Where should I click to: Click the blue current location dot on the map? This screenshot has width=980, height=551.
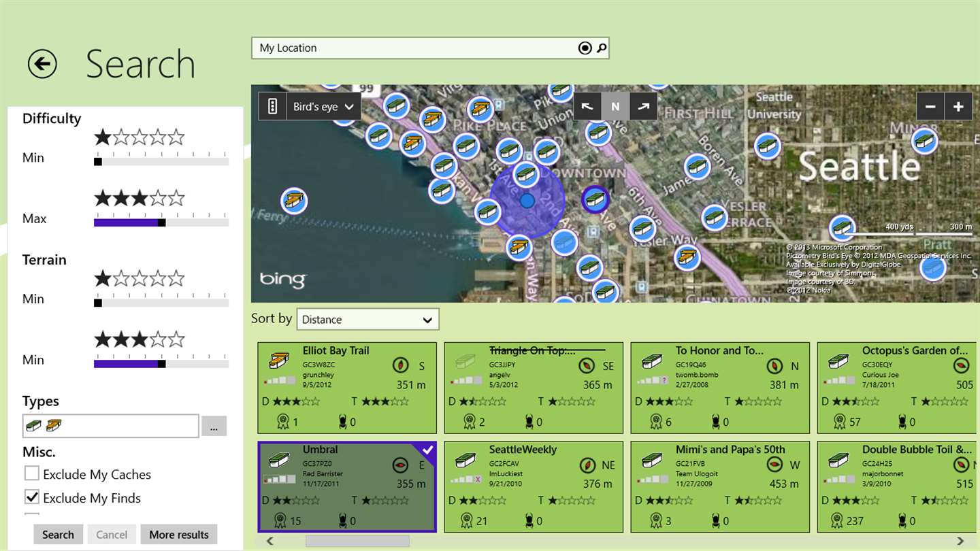[x=527, y=201]
